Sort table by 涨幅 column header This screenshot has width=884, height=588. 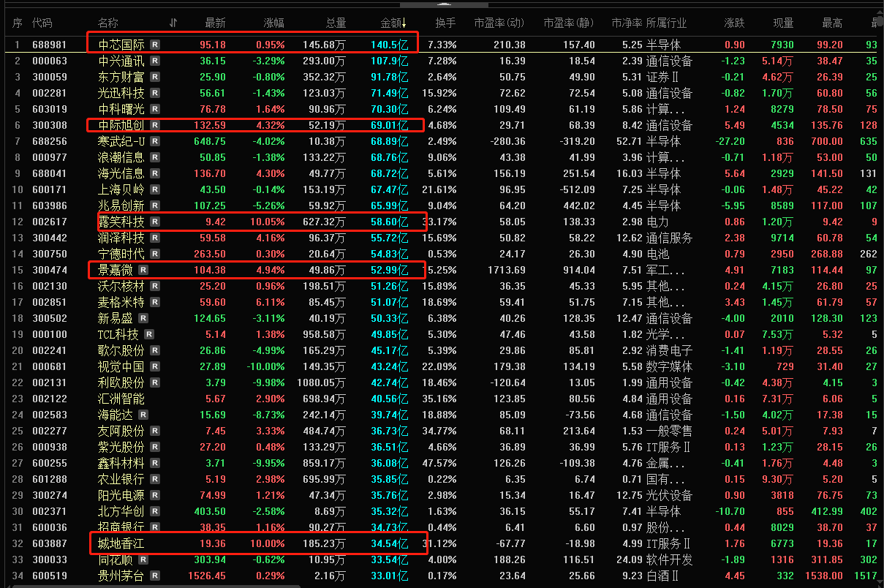pyautogui.click(x=273, y=23)
